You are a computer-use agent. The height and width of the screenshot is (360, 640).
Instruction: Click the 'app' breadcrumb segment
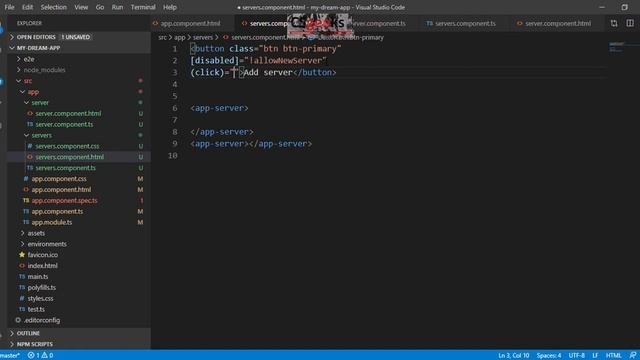[x=180, y=38]
